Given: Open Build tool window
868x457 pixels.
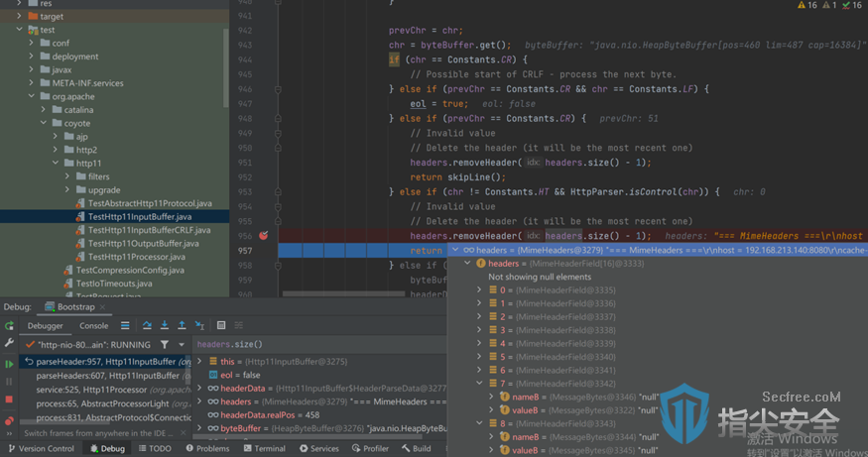Looking at the screenshot, I should click(x=417, y=449).
